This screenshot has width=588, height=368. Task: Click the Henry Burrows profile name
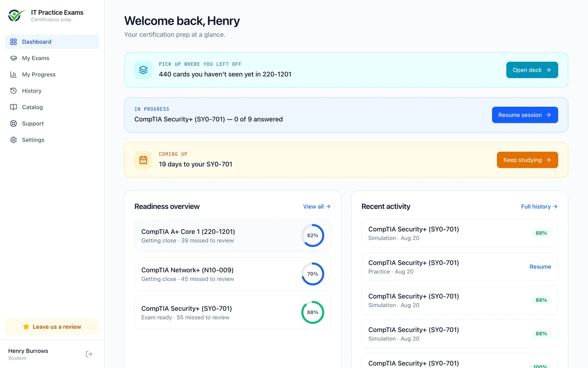[x=28, y=351]
